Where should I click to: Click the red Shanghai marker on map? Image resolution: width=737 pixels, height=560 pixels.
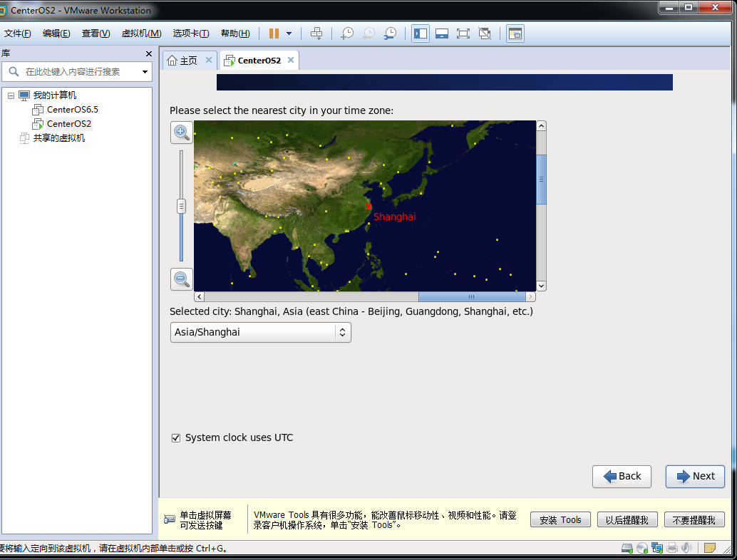point(368,206)
